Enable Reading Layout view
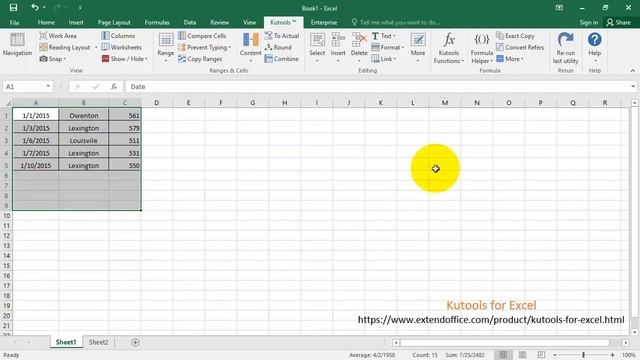Image resolution: width=640 pixels, height=360 pixels. click(64, 47)
